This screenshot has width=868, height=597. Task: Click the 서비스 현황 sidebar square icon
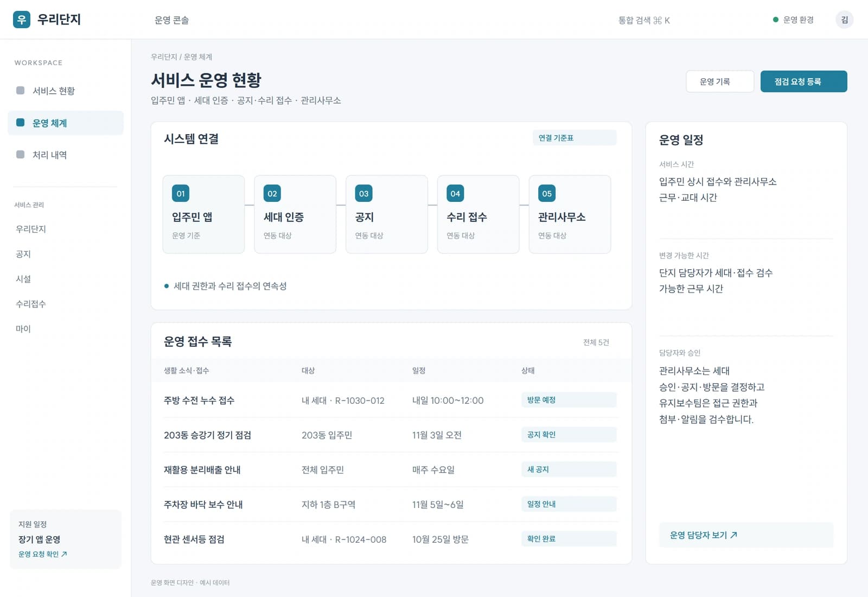coord(20,90)
